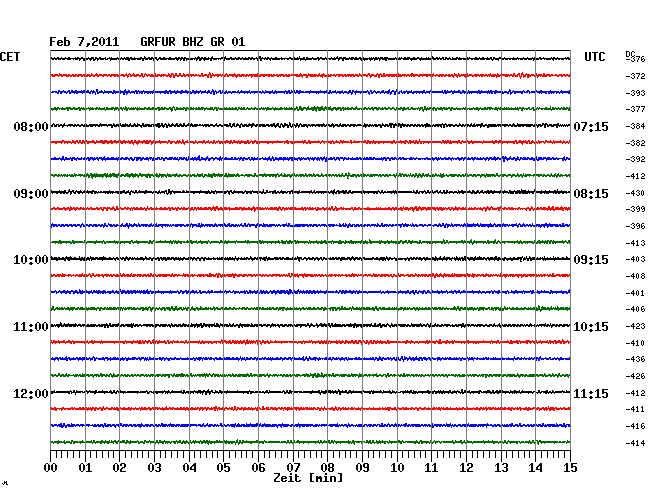Click the DC offset value '-413'
Screen dimensions: 650x494
tap(635, 243)
